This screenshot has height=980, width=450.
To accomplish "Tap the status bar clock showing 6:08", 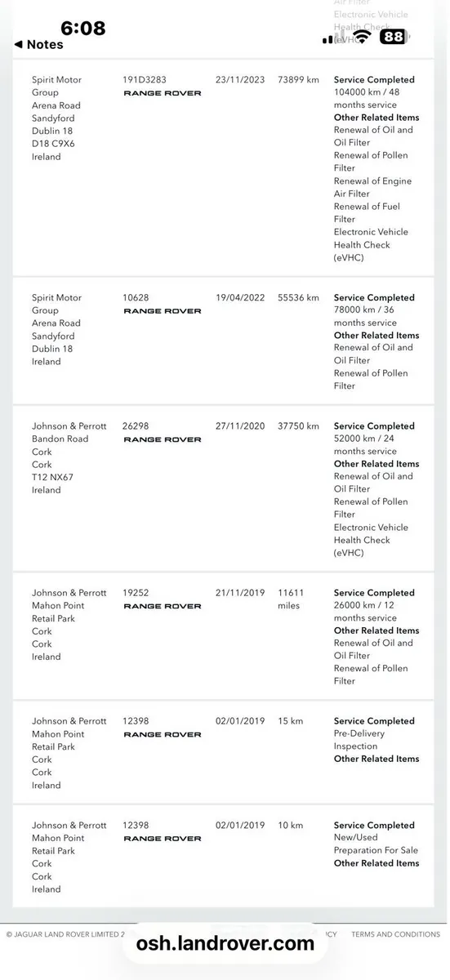I will (x=82, y=28).
